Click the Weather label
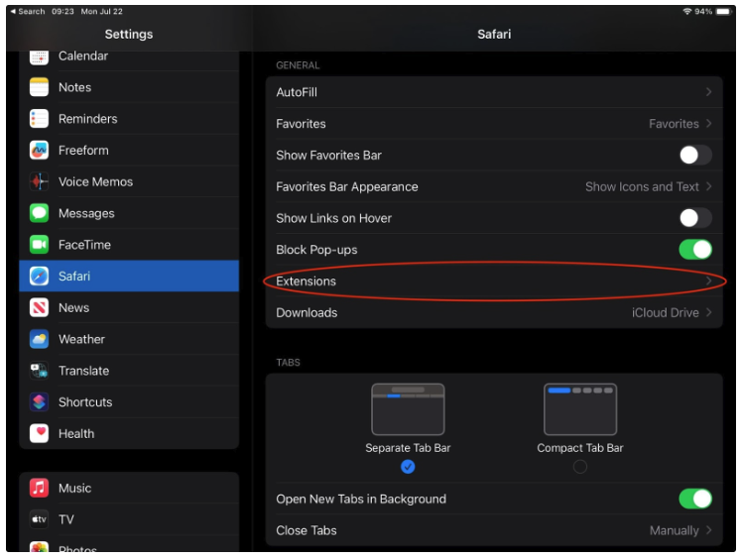The height and width of the screenshot is (560, 741). click(81, 340)
